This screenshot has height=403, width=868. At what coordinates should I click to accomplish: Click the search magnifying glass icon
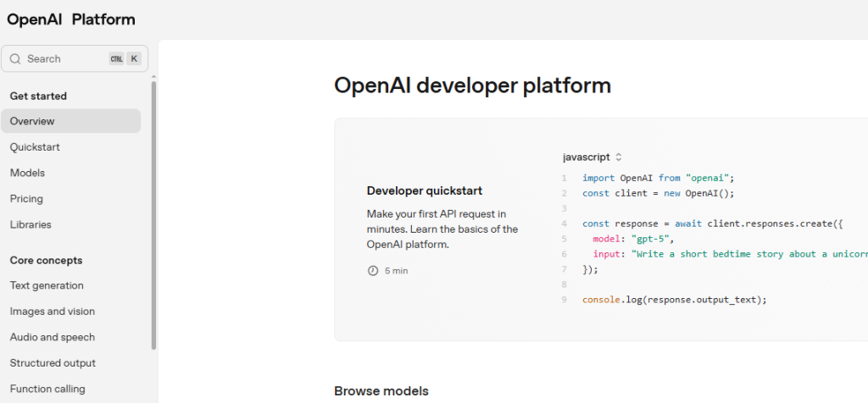pyautogui.click(x=15, y=59)
